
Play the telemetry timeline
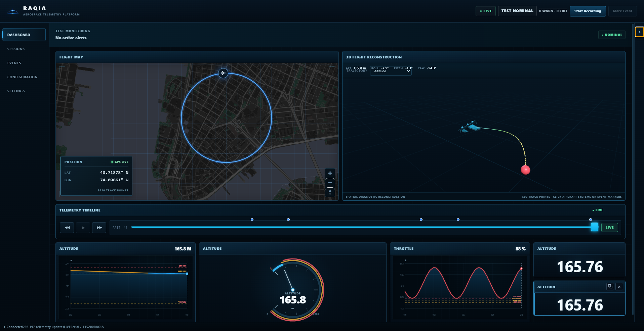83,228
